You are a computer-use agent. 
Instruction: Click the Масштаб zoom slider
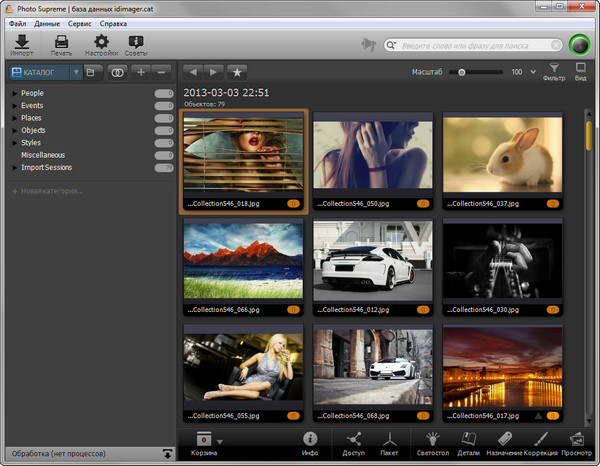[480, 72]
